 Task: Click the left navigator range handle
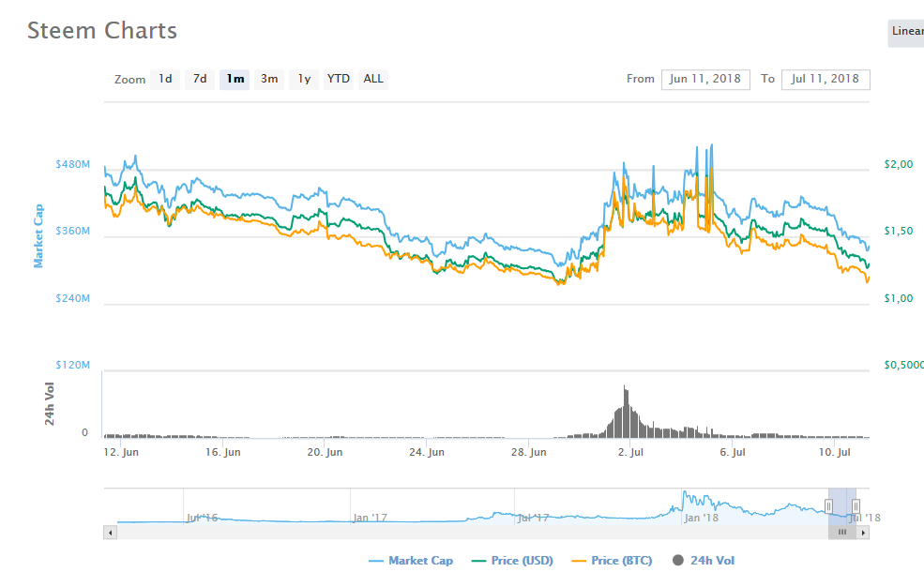[x=828, y=506]
